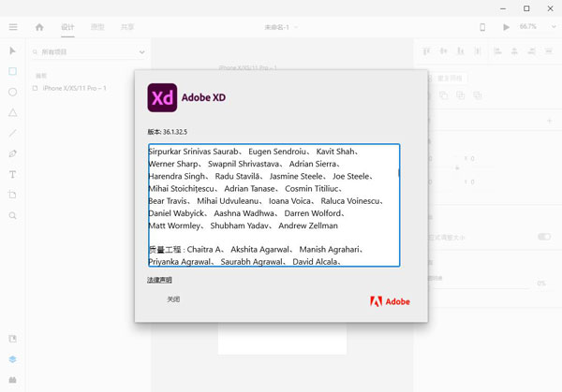Viewport: 562px width, 392px height.
Task: Click the Subtract boolean operation icon
Action: click(x=443, y=95)
